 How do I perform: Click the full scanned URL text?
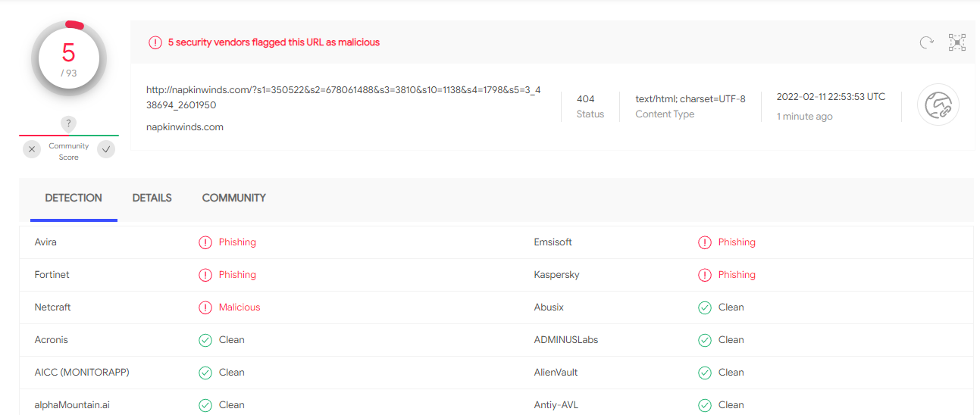343,97
